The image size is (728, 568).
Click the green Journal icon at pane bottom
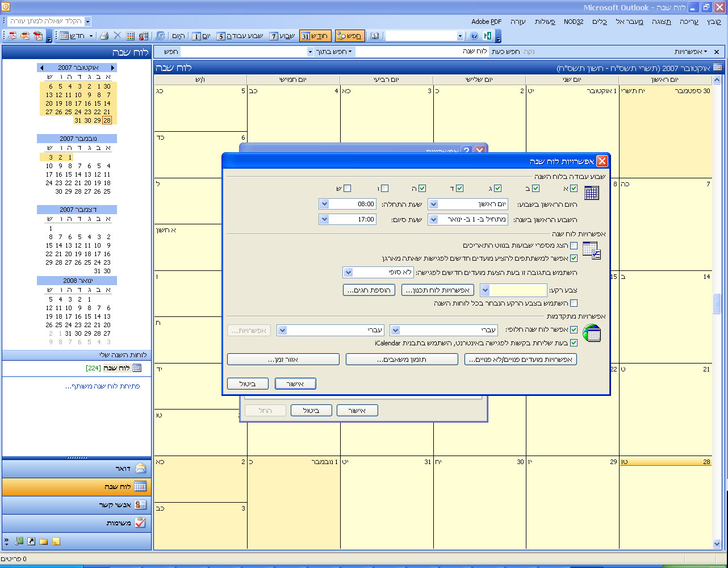(x=19, y=541)
